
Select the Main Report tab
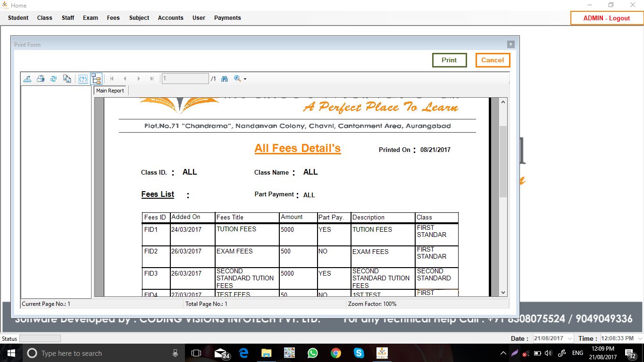pos(110,91)
